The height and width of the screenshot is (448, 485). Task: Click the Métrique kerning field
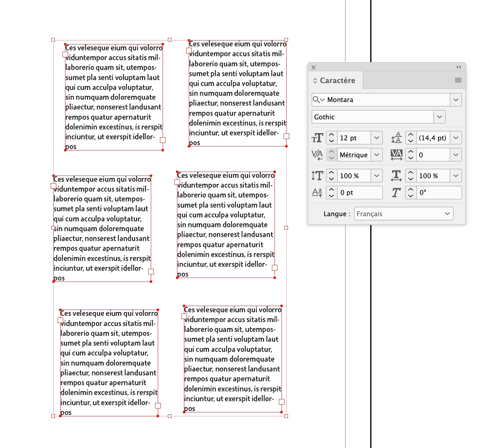point(354,155)
